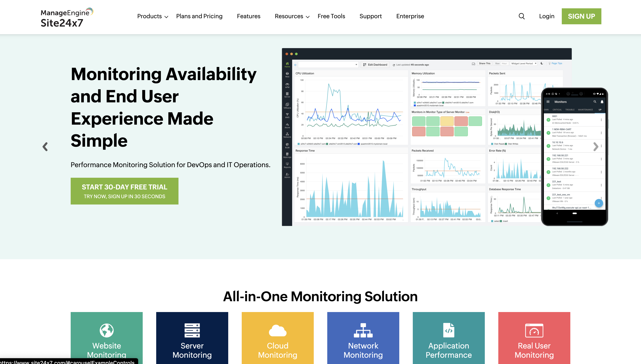Go to the Features page
The width and height of the screenshot is (641, 364).
[249, 16]
